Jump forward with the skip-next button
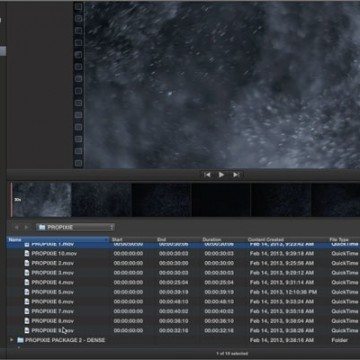 (x=236, y=175)
